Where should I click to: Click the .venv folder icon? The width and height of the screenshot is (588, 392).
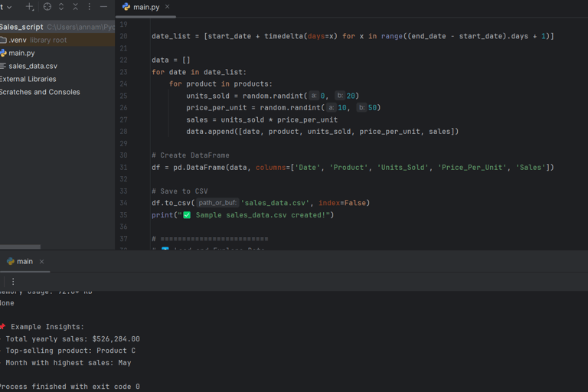click(x=3, y=40)
